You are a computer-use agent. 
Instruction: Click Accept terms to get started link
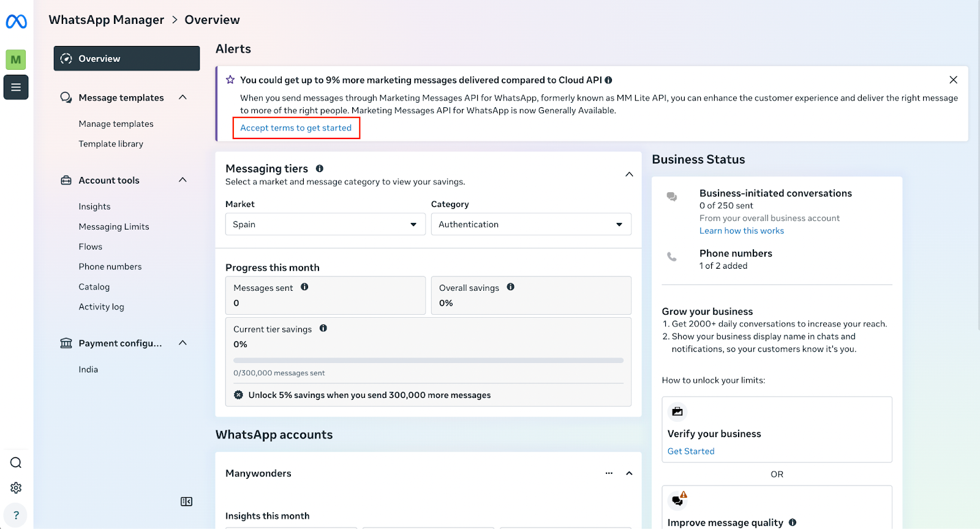point(296,128)
